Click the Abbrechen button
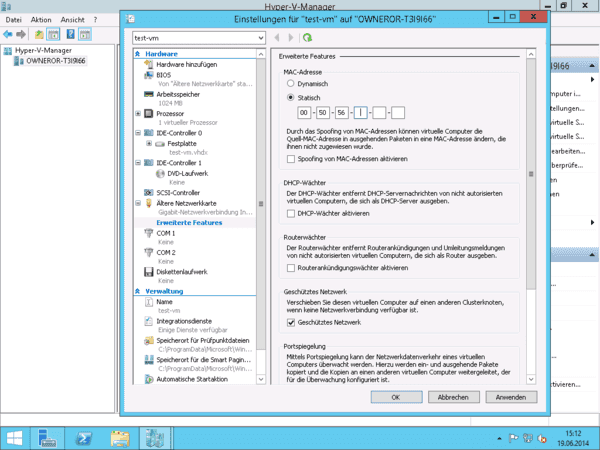This screenshot has width=600, height=450. [453, 397]
